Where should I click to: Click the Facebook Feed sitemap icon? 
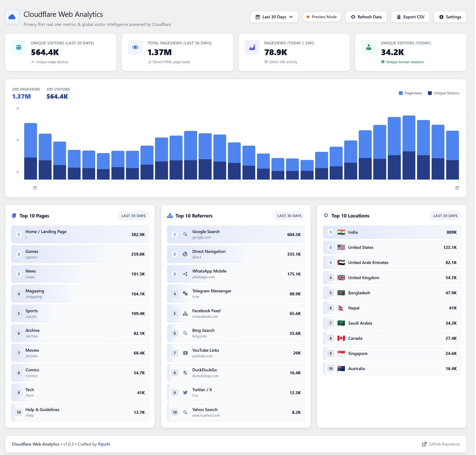point(185,314)
